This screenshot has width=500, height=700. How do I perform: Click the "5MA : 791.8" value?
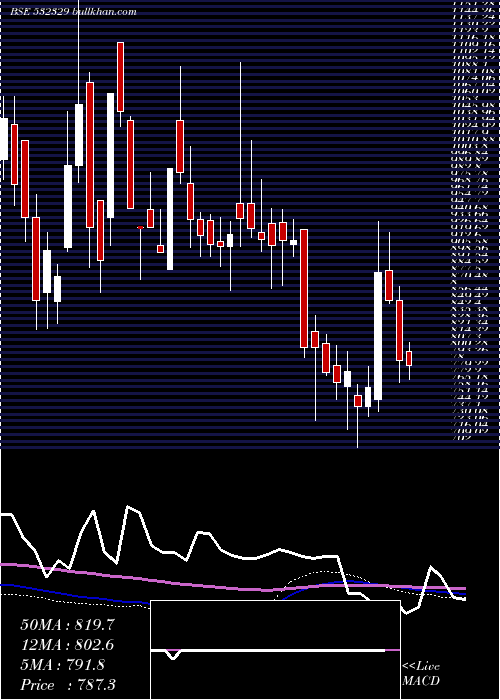(x=63, y=665)
